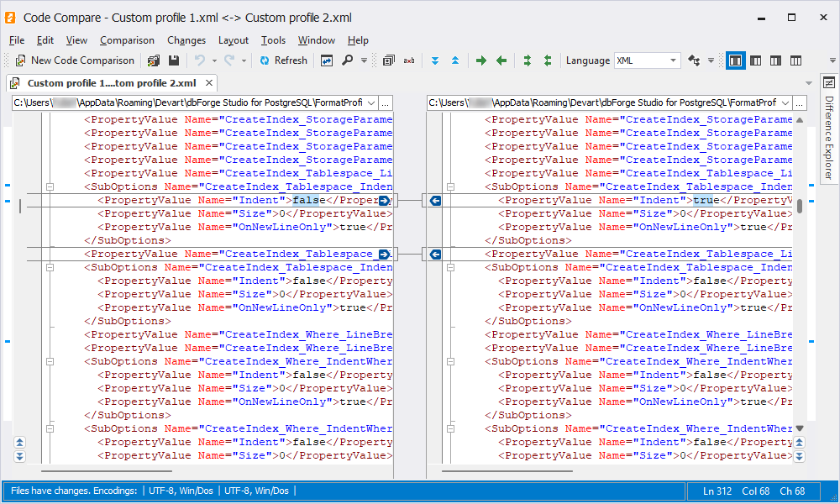The height and width of the screenshot is (504, 840).
Task: Click the swap panes icon
Action: pos(325,60)
